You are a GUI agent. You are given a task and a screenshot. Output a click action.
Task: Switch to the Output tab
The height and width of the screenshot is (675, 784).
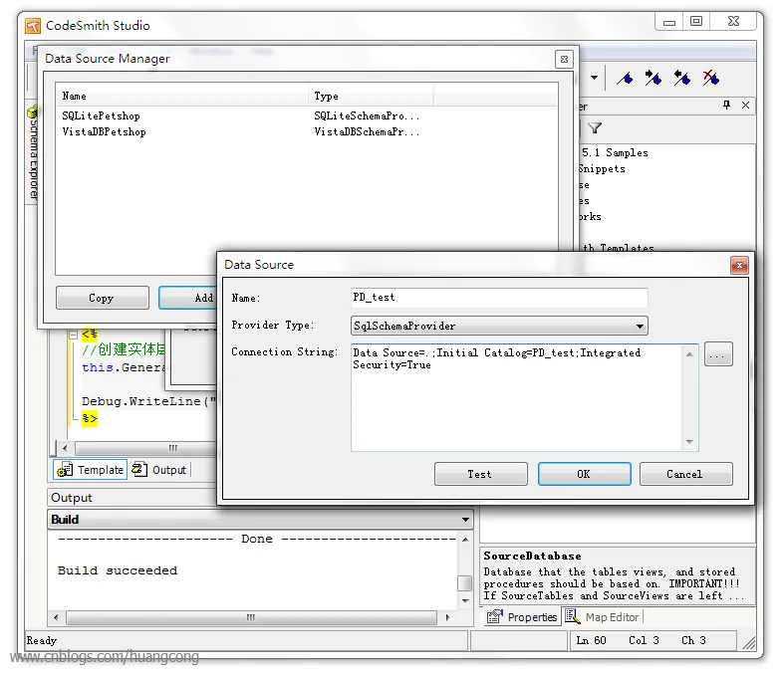(x=159, y=470)
